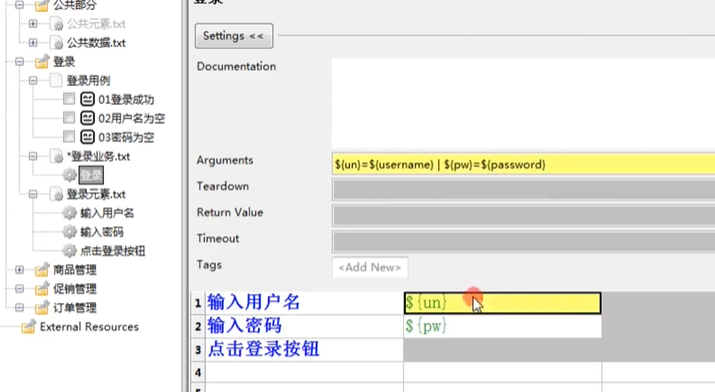Click the 输入密码 keyword cell in row 2
The width and height of the screenshot is (715, 392).
pos(305,326)
